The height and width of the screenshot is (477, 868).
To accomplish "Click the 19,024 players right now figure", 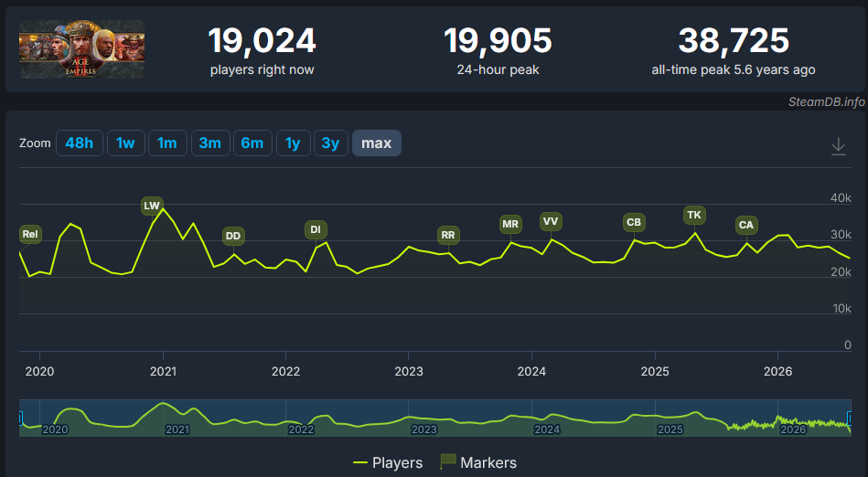I will pos(262,41).
